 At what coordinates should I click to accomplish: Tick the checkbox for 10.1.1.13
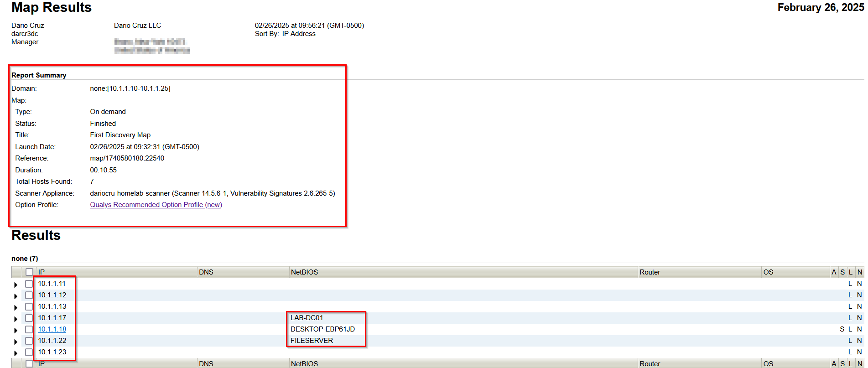[x=29, y=306]
